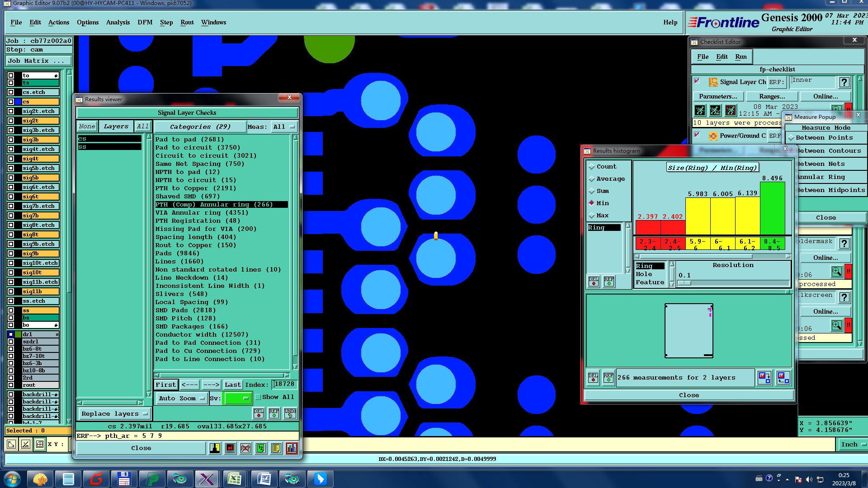Click the REF icon under the Ring list
The image size is (868, 488).
[609, 282]
